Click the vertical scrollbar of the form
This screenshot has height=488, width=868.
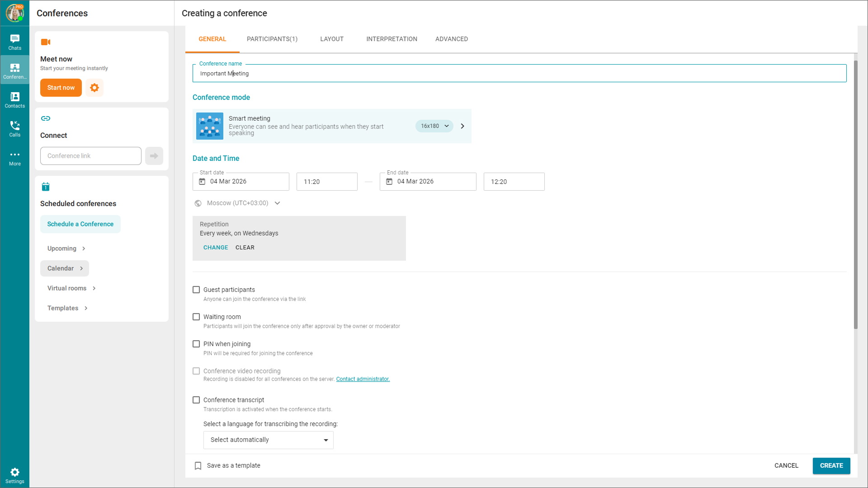[x=855, y=194]
